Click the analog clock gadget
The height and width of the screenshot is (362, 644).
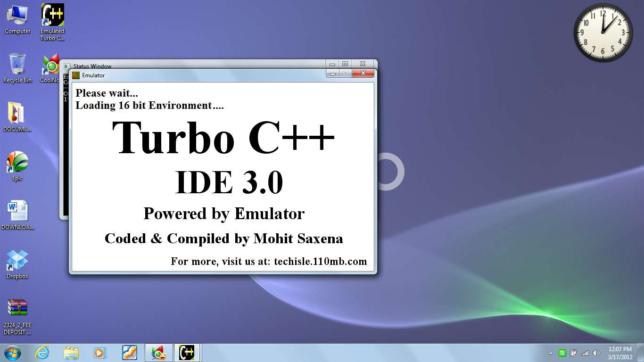coord(603,33)
